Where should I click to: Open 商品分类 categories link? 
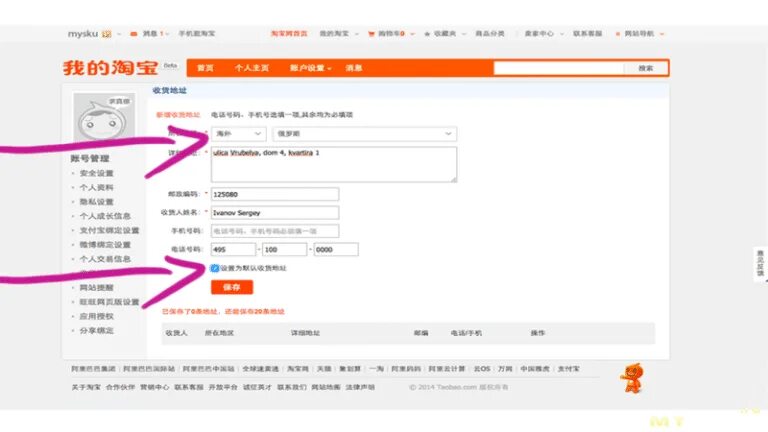coord(490,34)
